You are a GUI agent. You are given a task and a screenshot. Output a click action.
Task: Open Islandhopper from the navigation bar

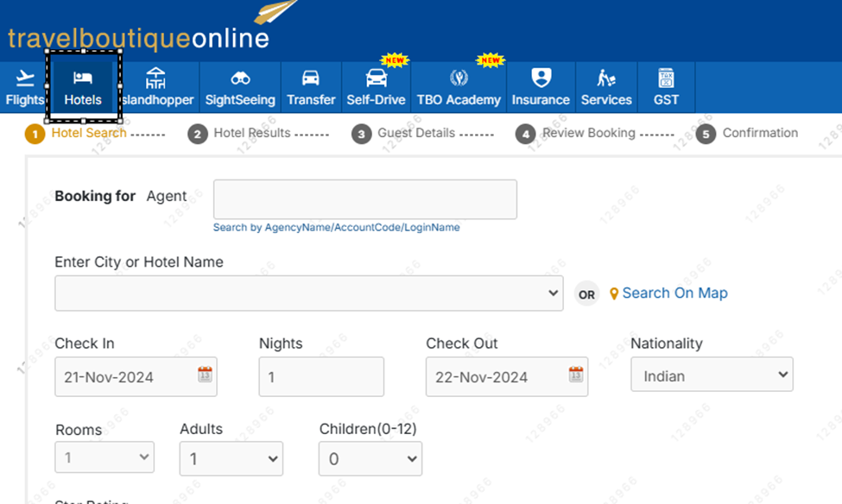[155, 79]
